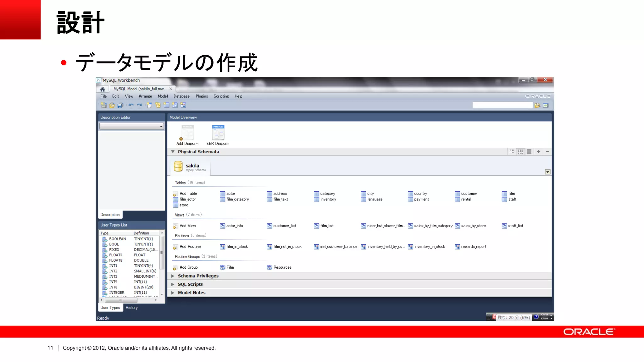
Task: Click the search input field in the toolbar
Action: pos(502,105)
